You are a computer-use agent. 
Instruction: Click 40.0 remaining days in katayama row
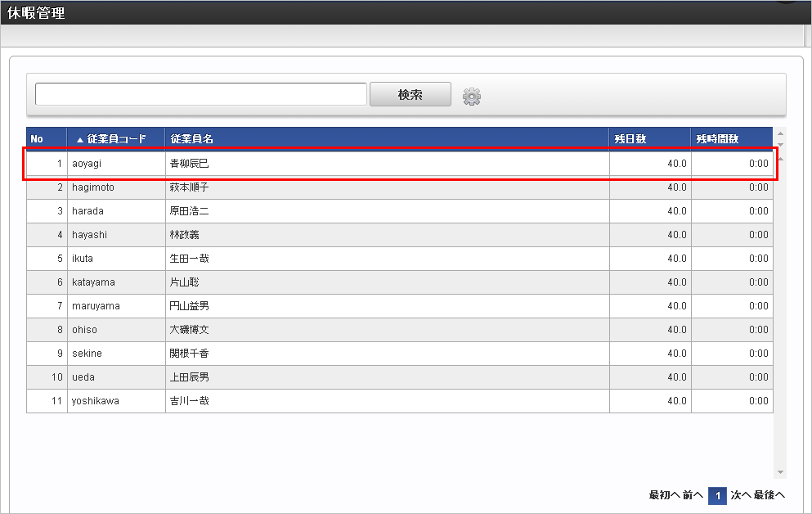click(676, 282)
